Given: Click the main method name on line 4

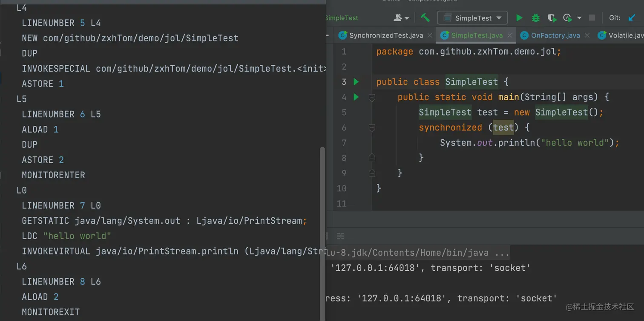Looking at the screenshot, I should coord(509,97).
